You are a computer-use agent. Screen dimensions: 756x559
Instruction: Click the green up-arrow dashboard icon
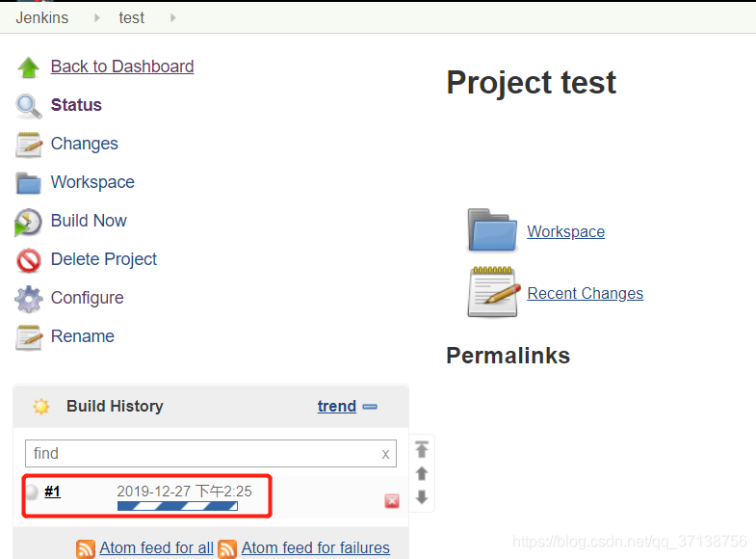pos(29,67)
